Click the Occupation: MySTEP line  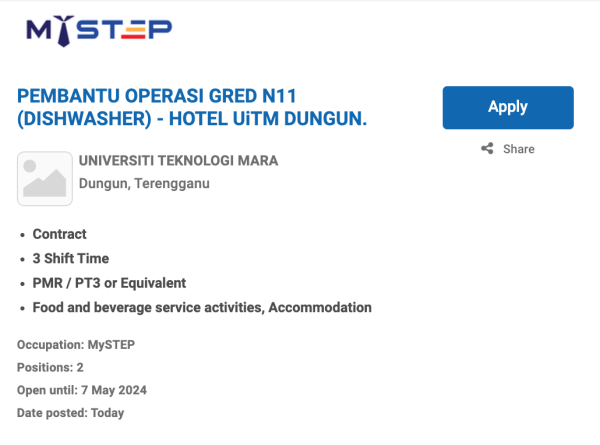pyautogui.click(x=76, y=345)
